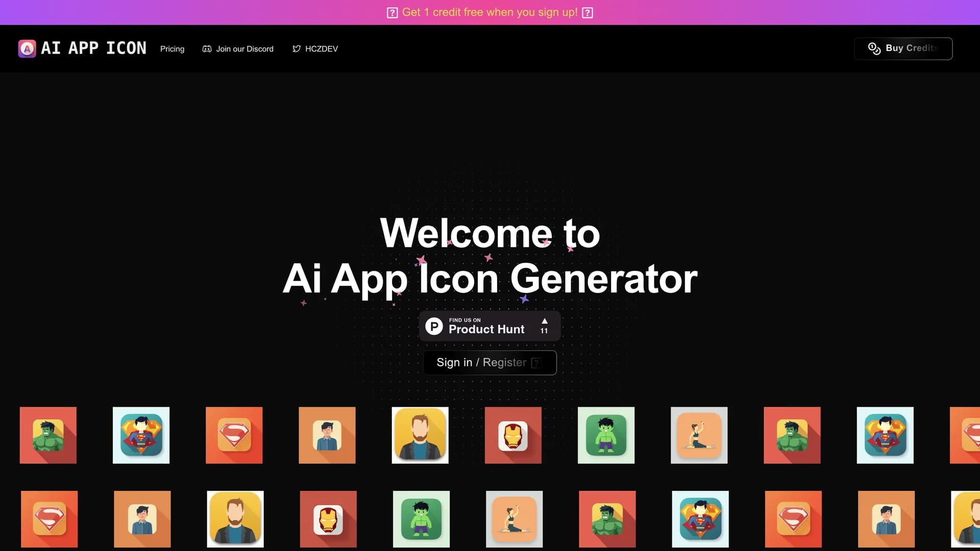The image size is (980, 551).
Task: Click the Ai App Icon Generator heading
Action: point(489,279)
